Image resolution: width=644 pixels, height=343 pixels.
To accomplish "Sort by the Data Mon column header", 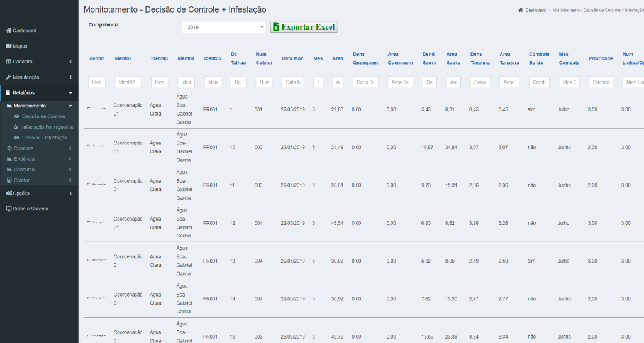I will [292, 58].
